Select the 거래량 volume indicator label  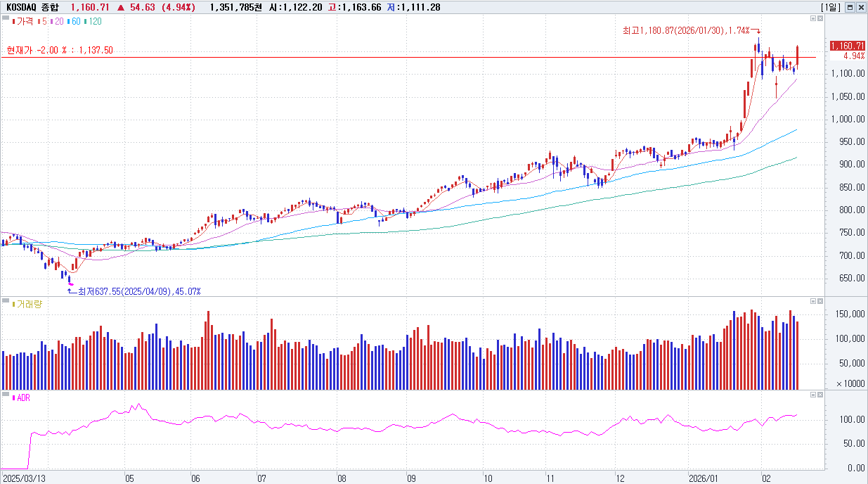[27, 304]
